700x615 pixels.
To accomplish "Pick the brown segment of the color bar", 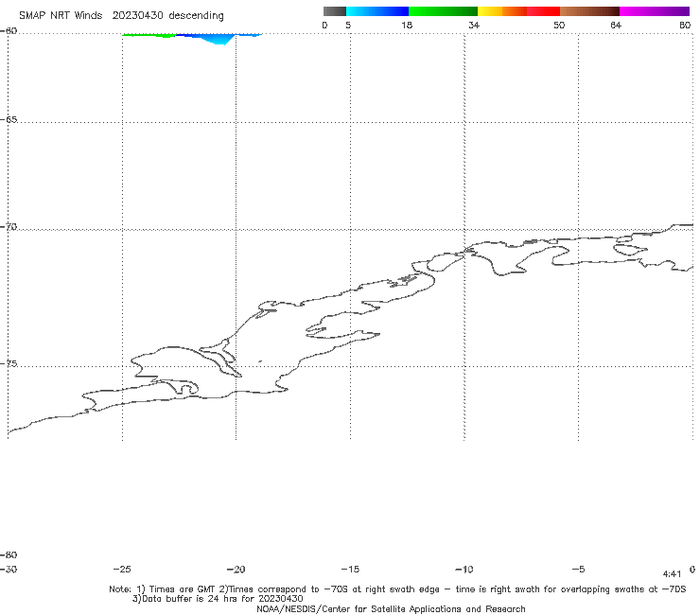I will 589,11.
